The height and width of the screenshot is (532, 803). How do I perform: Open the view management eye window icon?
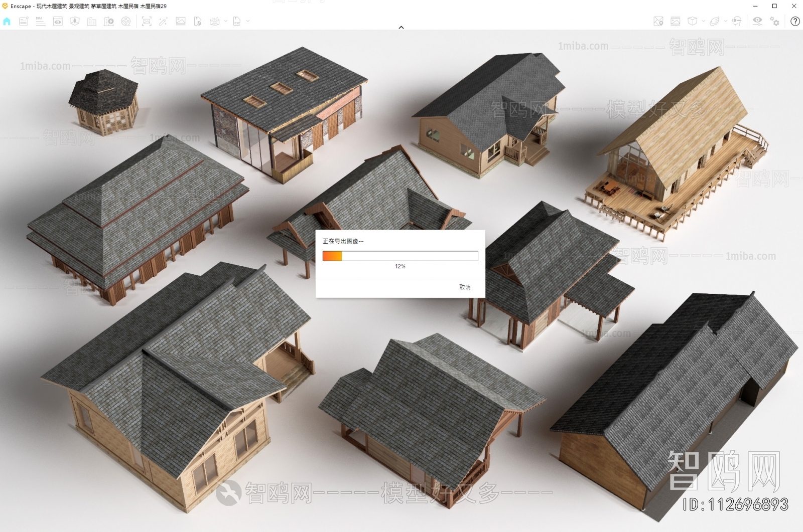pos(58,21)
